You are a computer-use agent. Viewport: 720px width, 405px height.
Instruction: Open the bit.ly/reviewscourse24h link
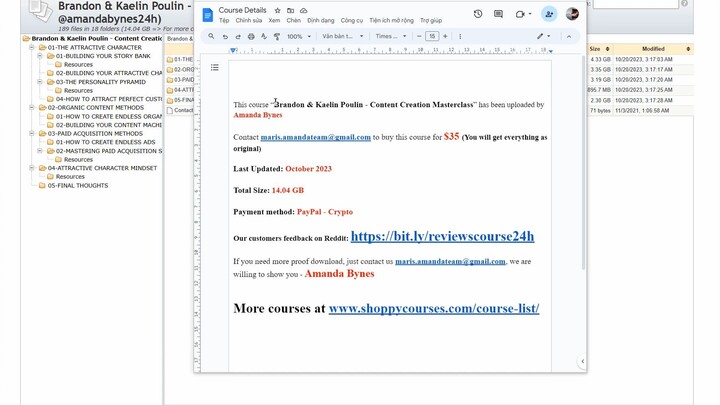[442, 237]
